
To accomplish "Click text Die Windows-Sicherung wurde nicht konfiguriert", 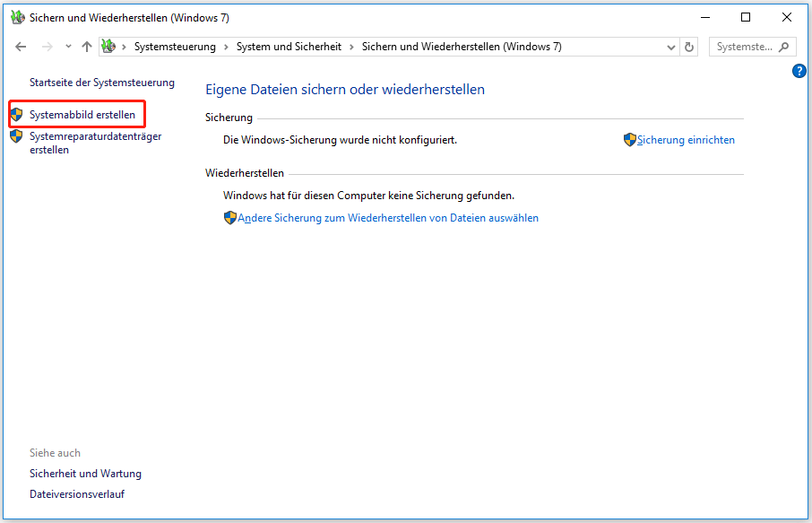I will pyautogui.click(x=341, y=140).
